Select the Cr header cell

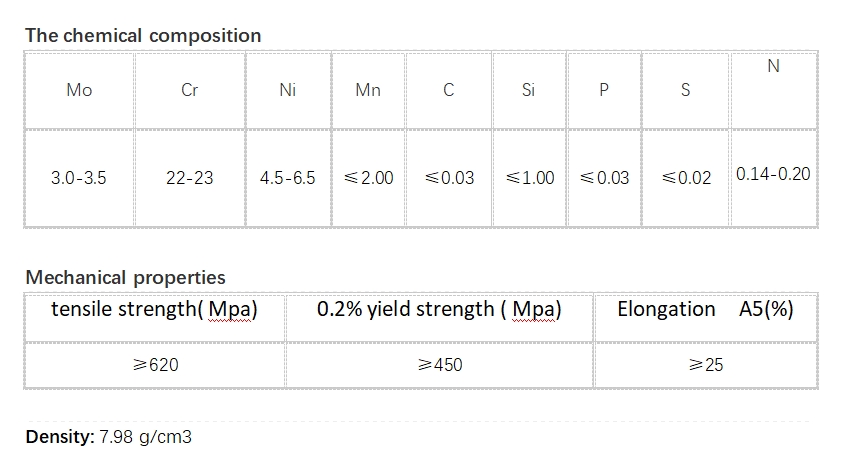click(x=190, y=90)
